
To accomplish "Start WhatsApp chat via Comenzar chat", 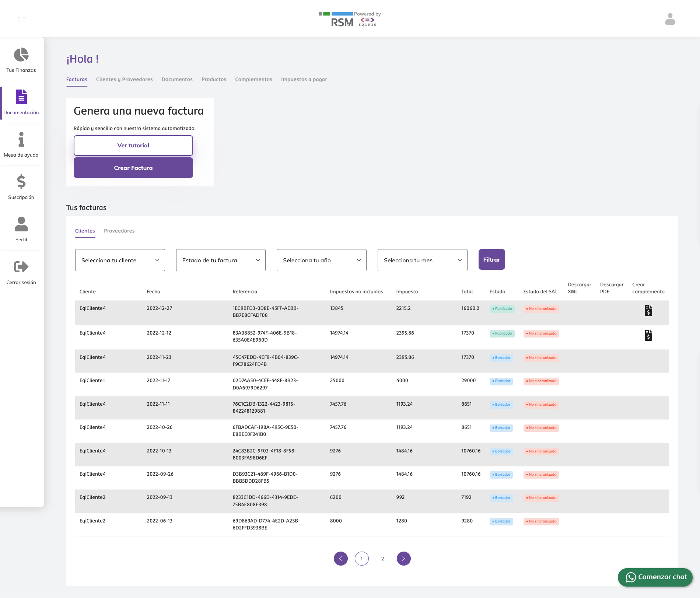I will tap(655, 577).
